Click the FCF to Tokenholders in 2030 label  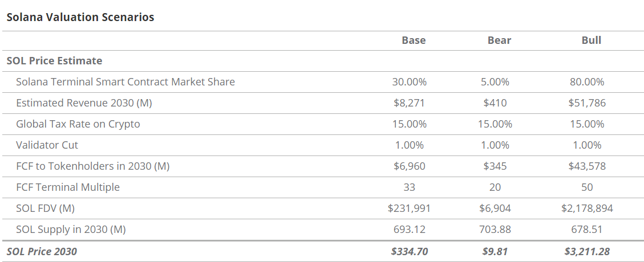pyautogui.click(x=93, y=166)
